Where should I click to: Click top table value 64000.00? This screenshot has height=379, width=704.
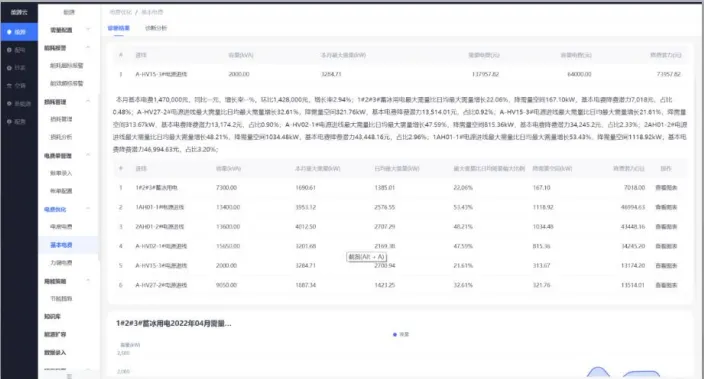coord(579,74)
